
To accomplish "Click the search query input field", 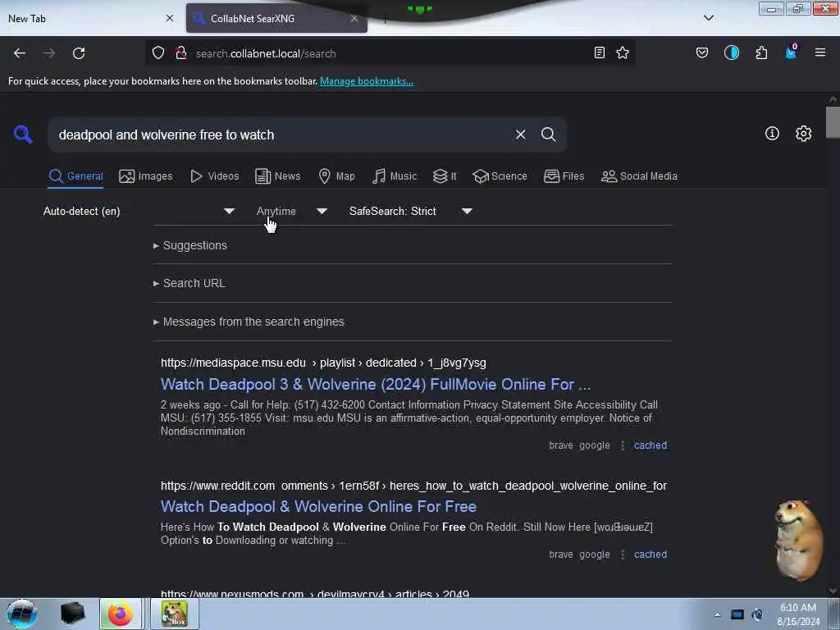I will 281,135.
